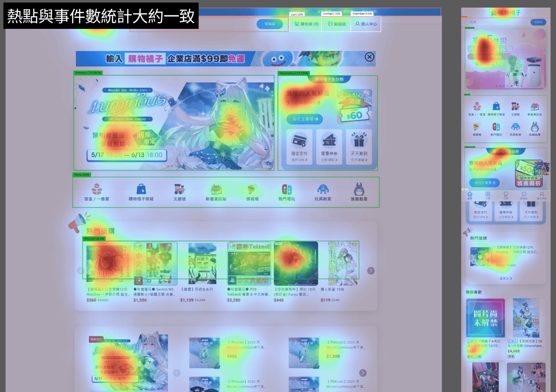Tap 新書資訊站 in mobile menu

(534, 109)
